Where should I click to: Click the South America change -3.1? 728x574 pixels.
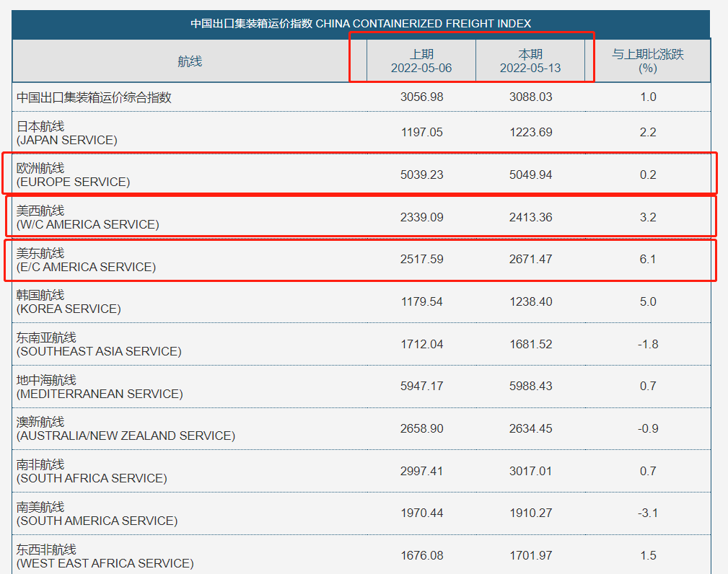click(x=648, y=513)
